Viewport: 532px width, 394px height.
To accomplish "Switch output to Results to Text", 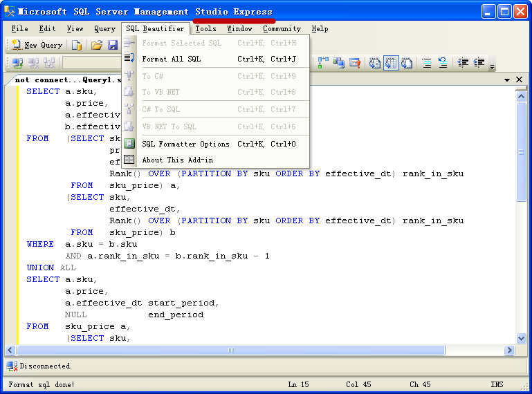I will click(375, 63).
